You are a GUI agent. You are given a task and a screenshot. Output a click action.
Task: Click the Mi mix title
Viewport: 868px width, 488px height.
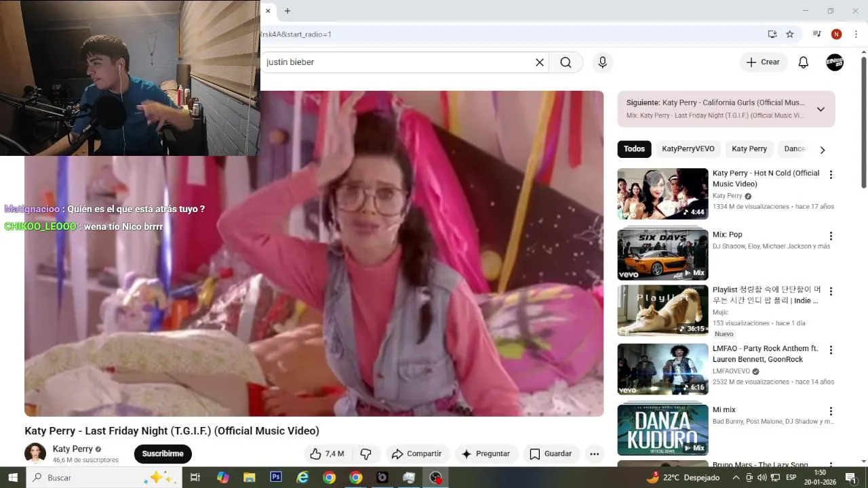pyautogui.click(x=724, y=410)
